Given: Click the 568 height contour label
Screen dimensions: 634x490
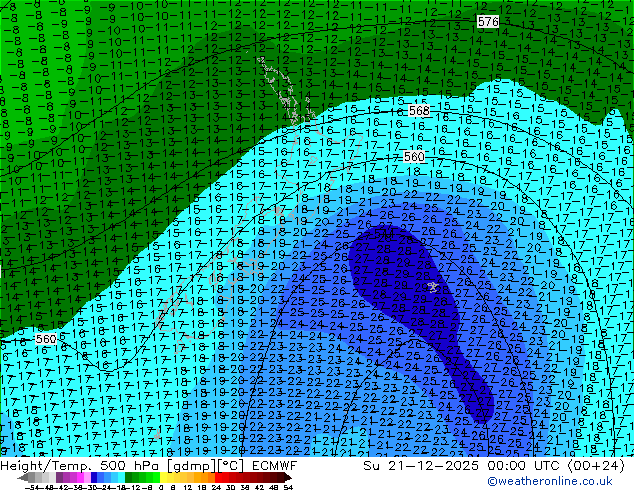Looking at the screenshot, I should [x=419, y=111].
